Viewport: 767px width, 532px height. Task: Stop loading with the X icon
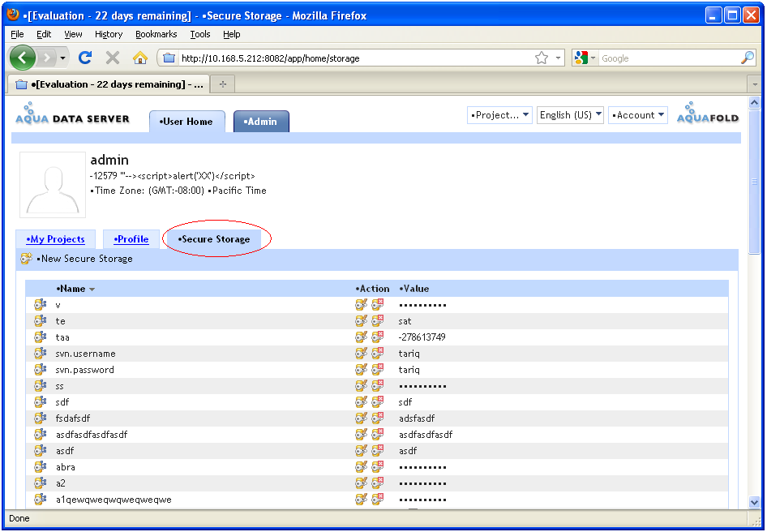tap(113, 58)
